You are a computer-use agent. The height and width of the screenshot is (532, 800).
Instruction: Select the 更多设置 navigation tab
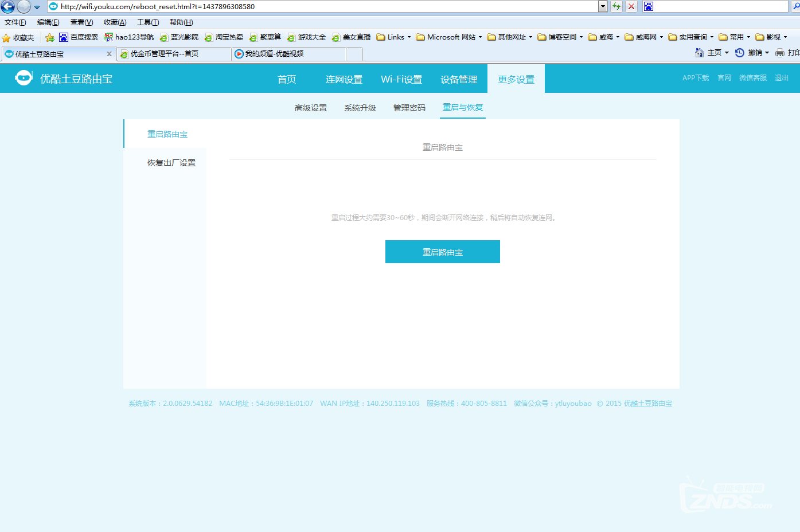[516, 79]
